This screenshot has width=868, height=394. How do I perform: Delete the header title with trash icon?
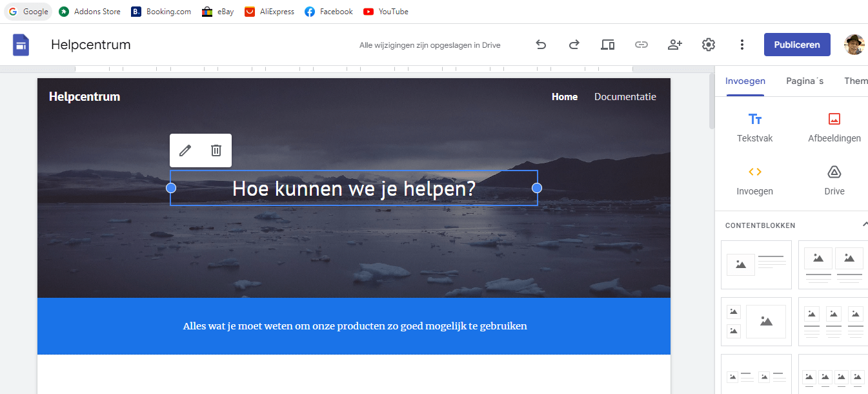pos(216,150)
